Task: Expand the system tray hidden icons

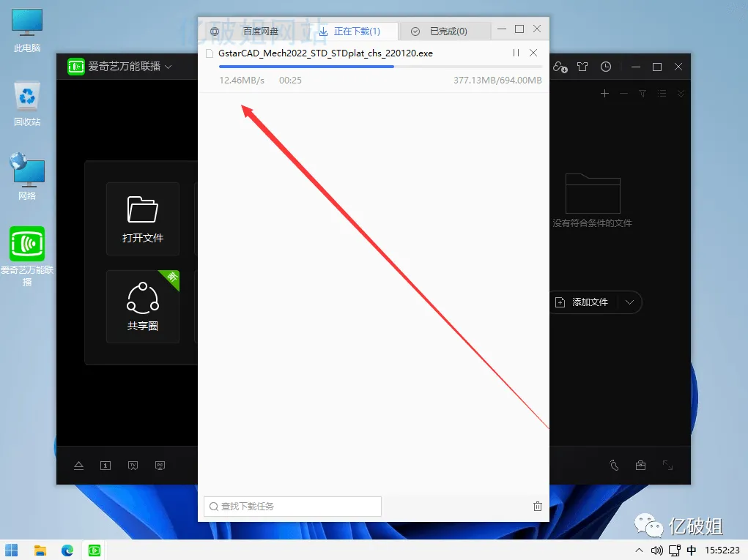Action: click(639, 550)
